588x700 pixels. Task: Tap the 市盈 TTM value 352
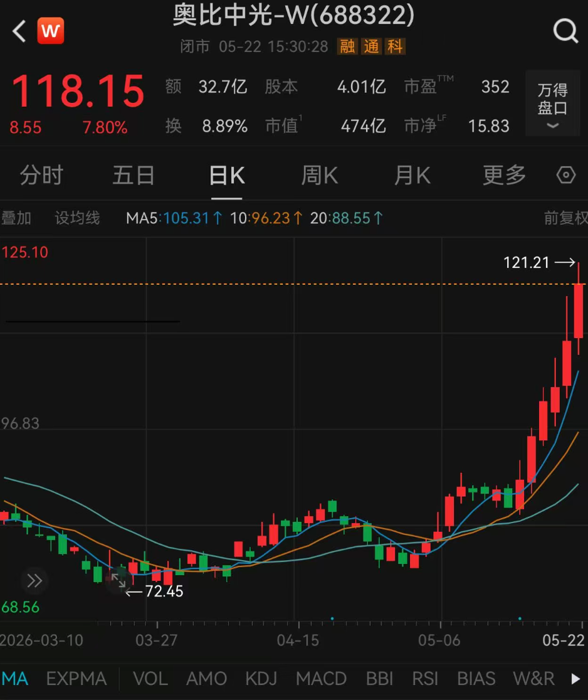coord(495,87)
